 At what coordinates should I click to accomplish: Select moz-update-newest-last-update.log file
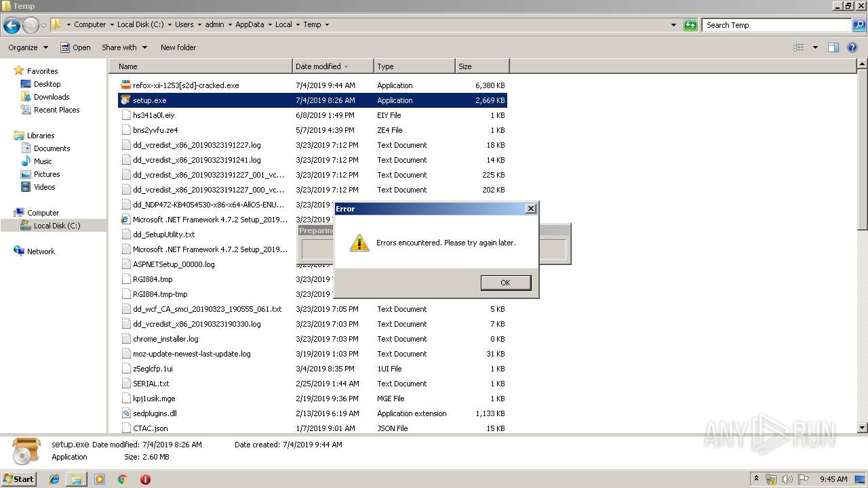click(x=186, y=354)
